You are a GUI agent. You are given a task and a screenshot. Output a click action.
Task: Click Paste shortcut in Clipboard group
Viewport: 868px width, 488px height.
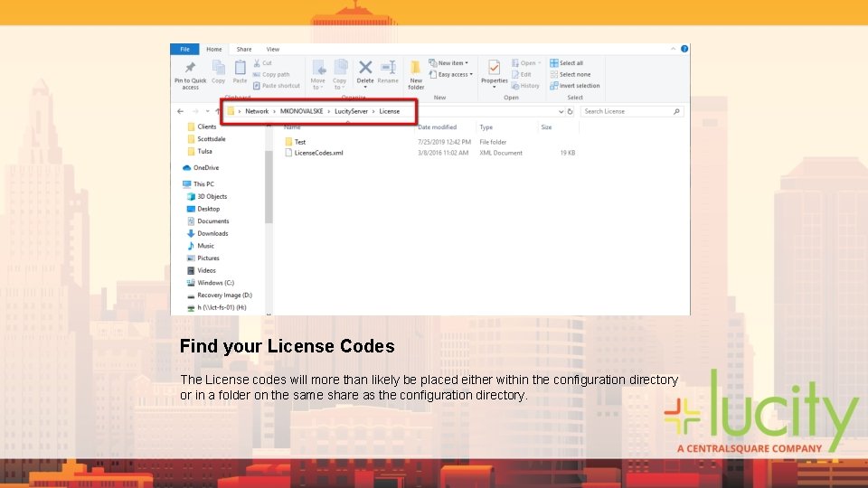pyautogui.click(x=277, y=86)
